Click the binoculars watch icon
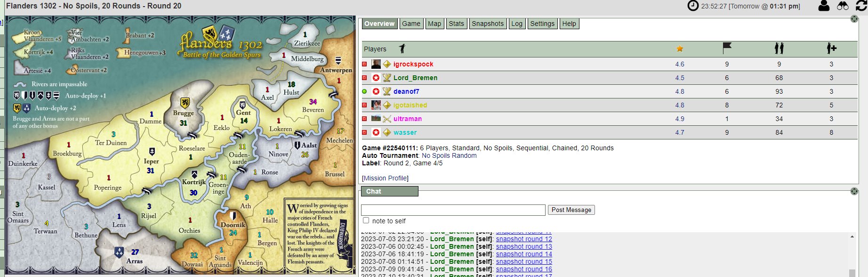 (x=843, y=6)
